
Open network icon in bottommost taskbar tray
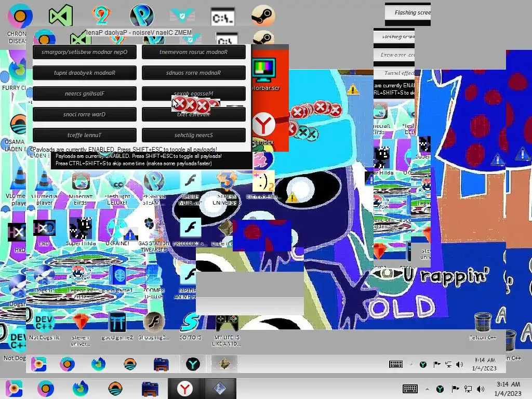pos(468,389)
